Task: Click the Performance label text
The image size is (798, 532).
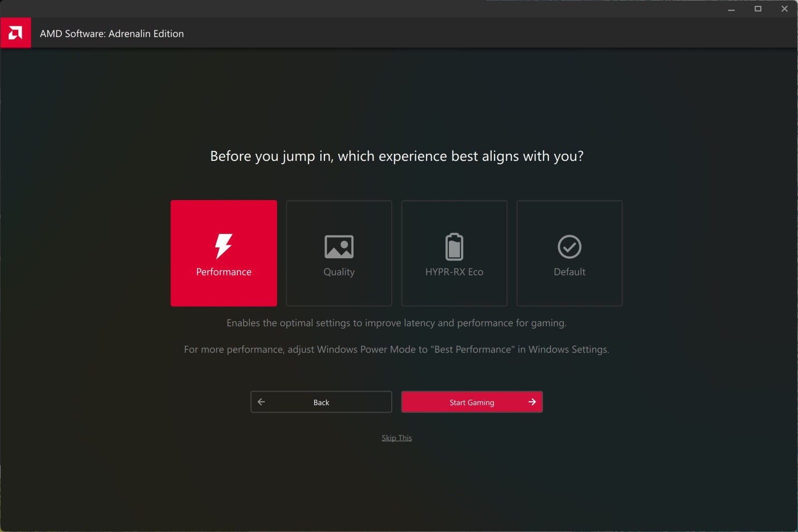Action: click(223, 272)
